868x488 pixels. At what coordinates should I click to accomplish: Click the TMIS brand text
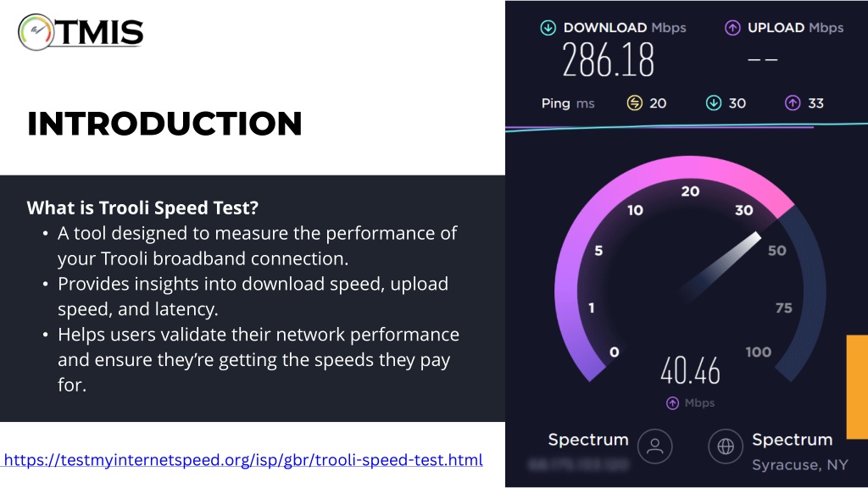100,33
